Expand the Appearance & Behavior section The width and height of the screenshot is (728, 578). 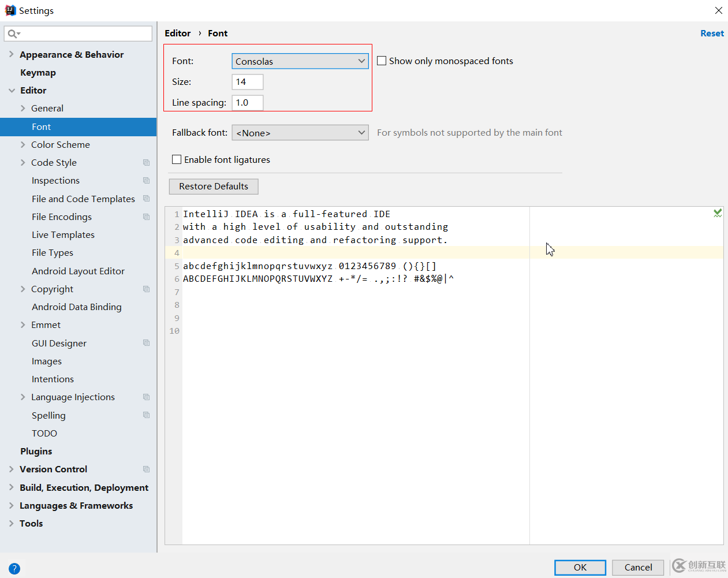coord(11,54)
